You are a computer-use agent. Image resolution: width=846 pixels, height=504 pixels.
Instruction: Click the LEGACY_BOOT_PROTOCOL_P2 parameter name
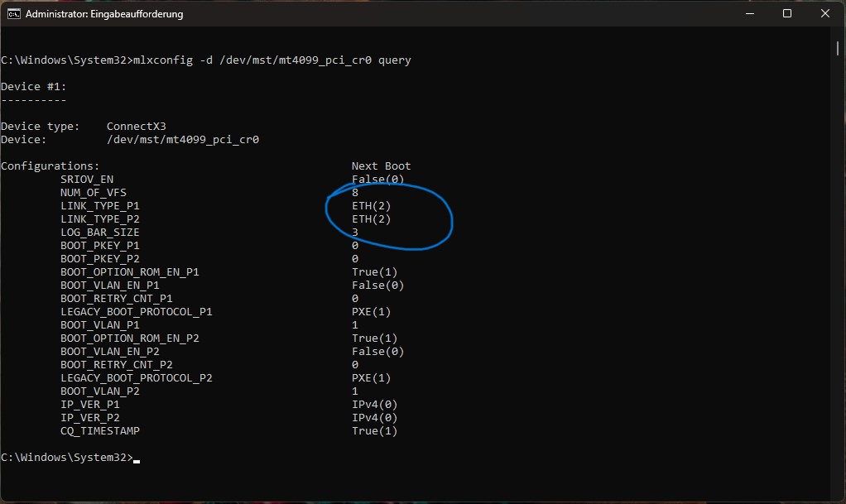coord(136,377)
